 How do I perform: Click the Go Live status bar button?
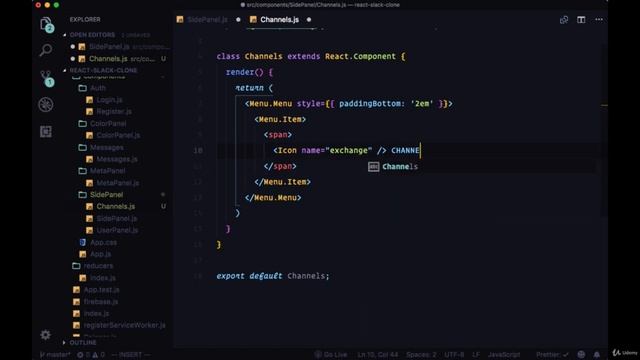[331, 355]
